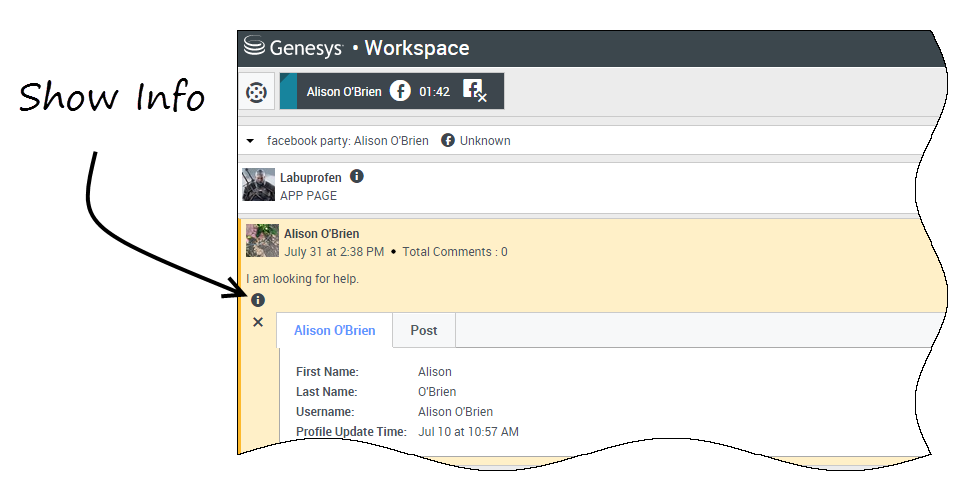This screenshot has height=490, width=958.
Task: Click the Facebook icon beside the 01:42 timer
Action: [x=400, y=91]
